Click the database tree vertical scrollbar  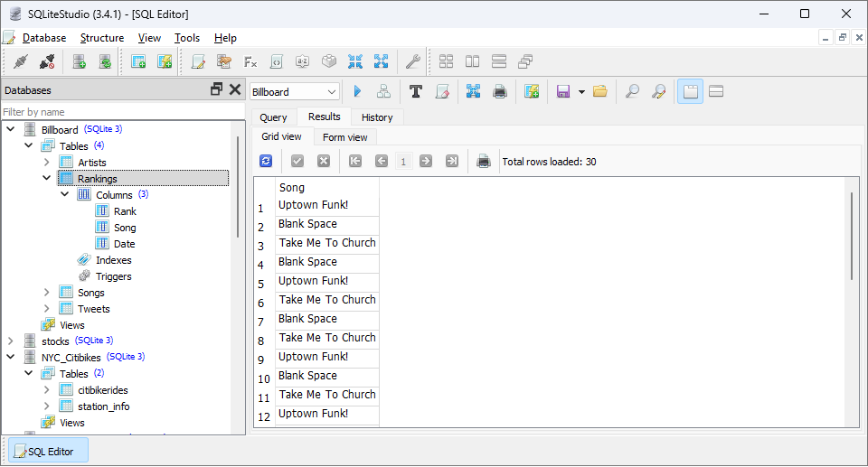tap(238, 186)
